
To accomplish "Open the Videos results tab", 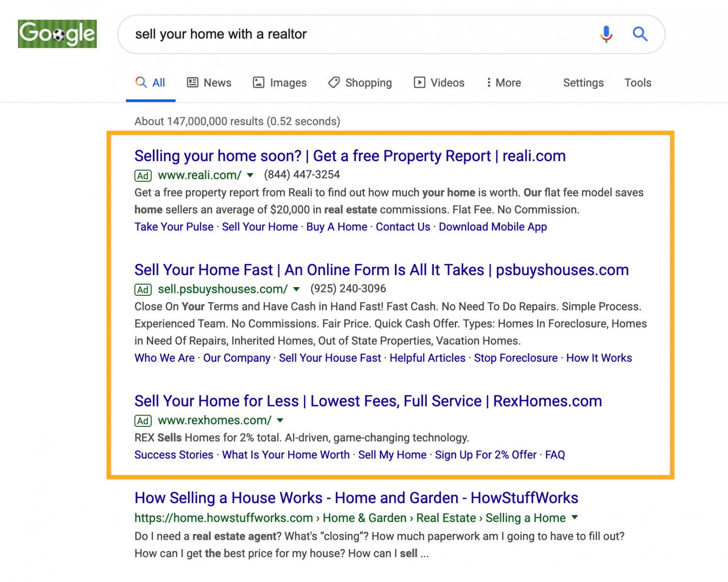I will coord(439,83).
